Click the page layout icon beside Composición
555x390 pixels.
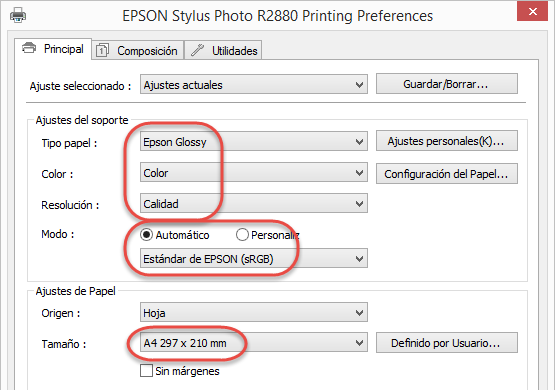(102, 51)
